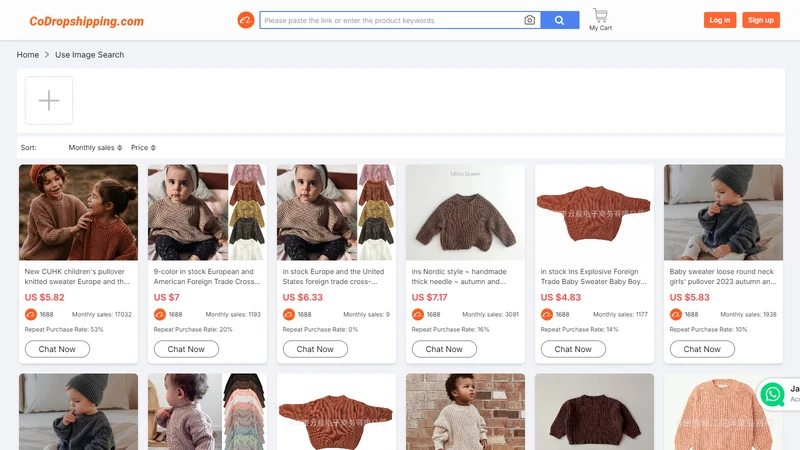Sort results by Price
800x450 pixels.
point(143,147)
